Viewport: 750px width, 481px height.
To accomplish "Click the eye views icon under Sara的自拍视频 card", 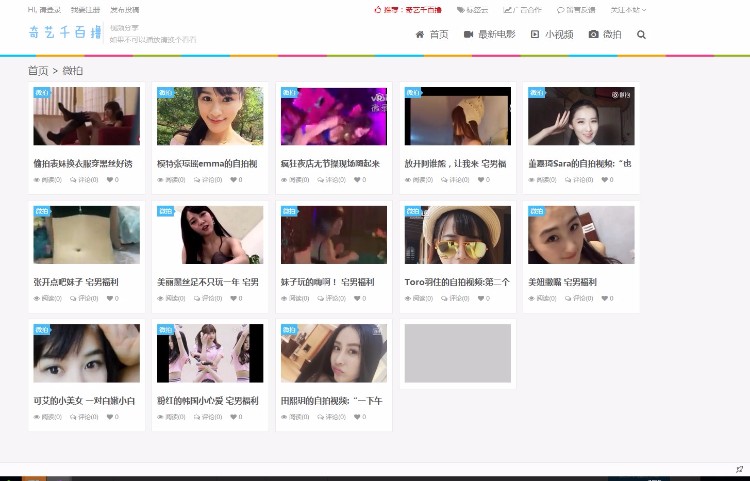I will 531,180.
